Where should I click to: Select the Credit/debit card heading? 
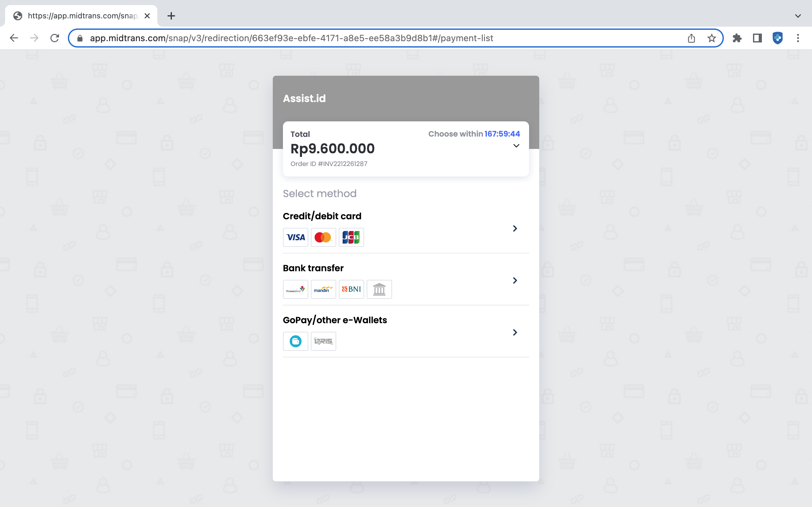pos(322,216)
